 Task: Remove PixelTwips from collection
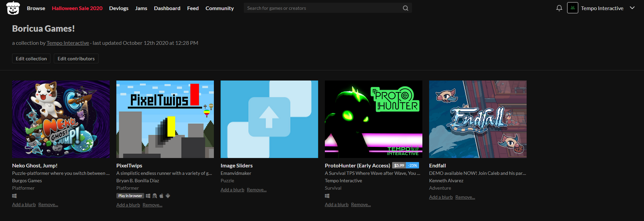coord(152,205)
